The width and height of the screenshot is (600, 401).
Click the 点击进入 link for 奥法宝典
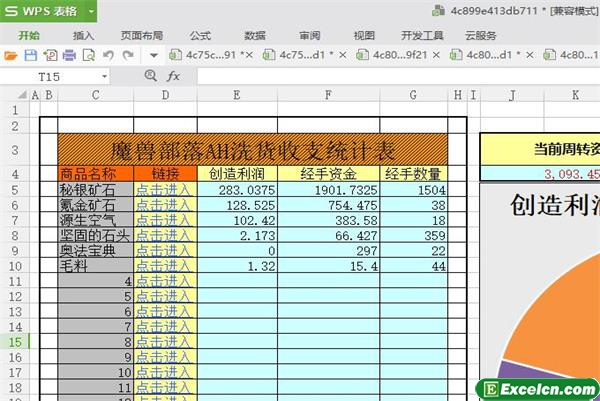coord(163,251)
